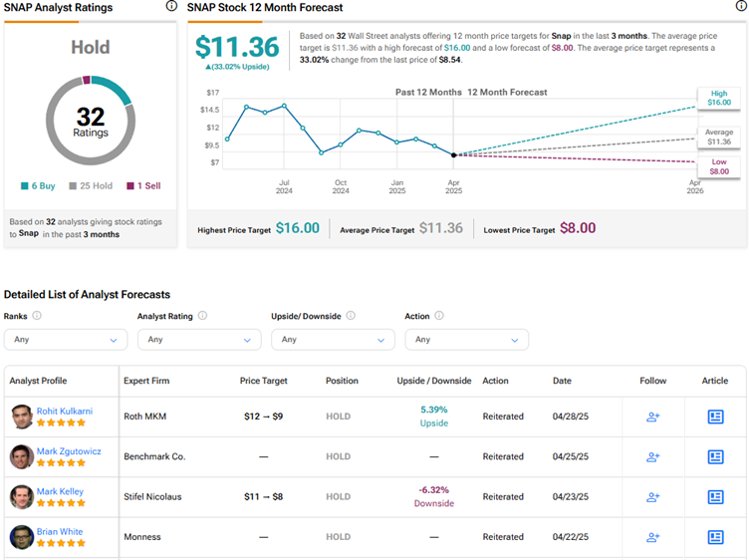Click the $12 → $9 price target cell

click(263, 417)
